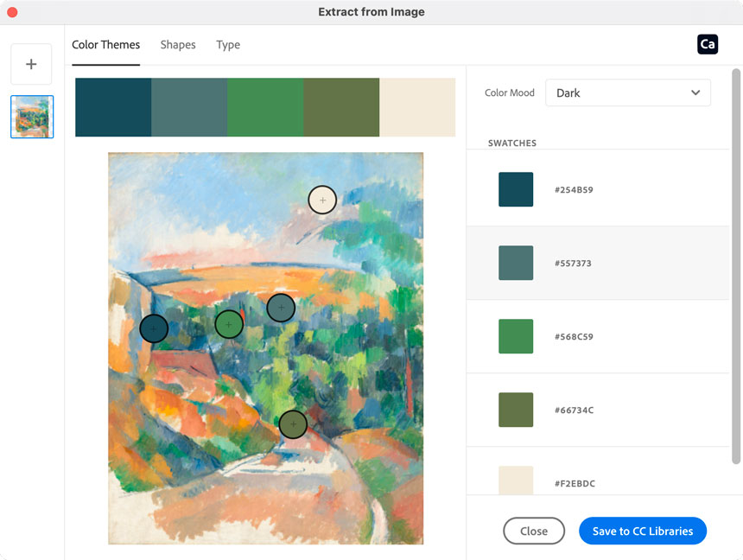Select the green theme bar swatch
Screen dimensions: 743x560
[265, 107]
